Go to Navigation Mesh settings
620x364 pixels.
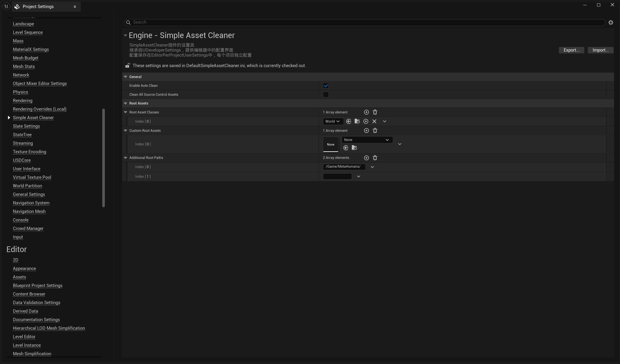[29, 211]
